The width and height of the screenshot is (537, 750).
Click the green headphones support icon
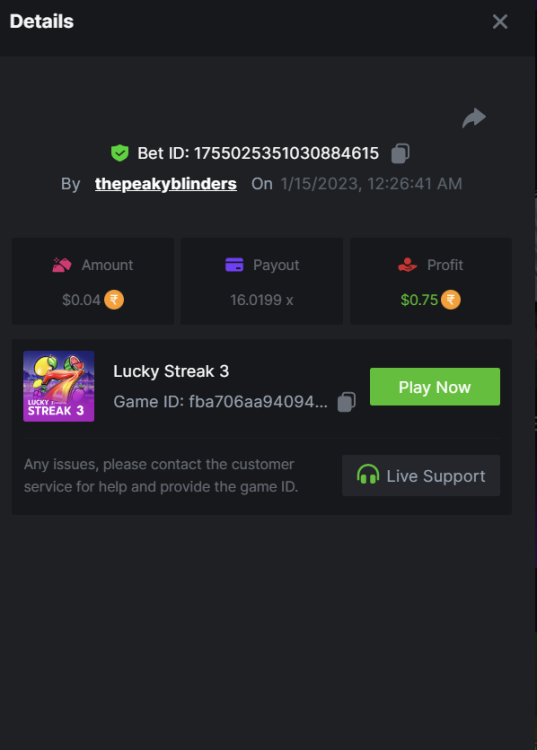tap(368, 475)
